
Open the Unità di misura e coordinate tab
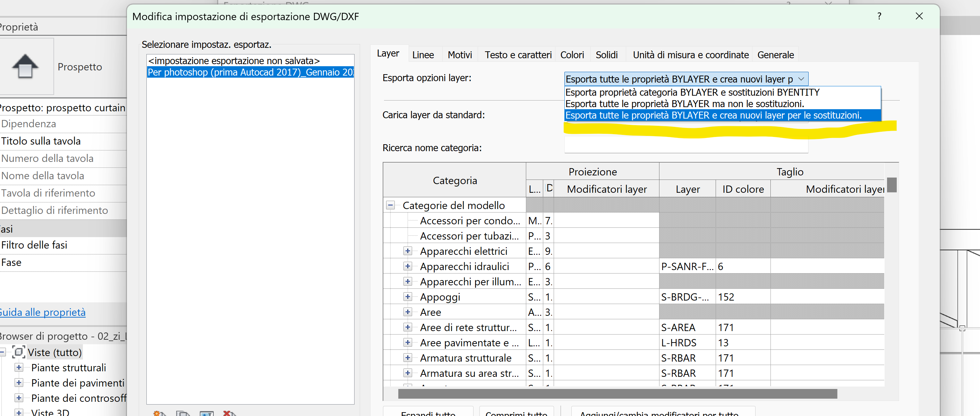pos(690,55)
